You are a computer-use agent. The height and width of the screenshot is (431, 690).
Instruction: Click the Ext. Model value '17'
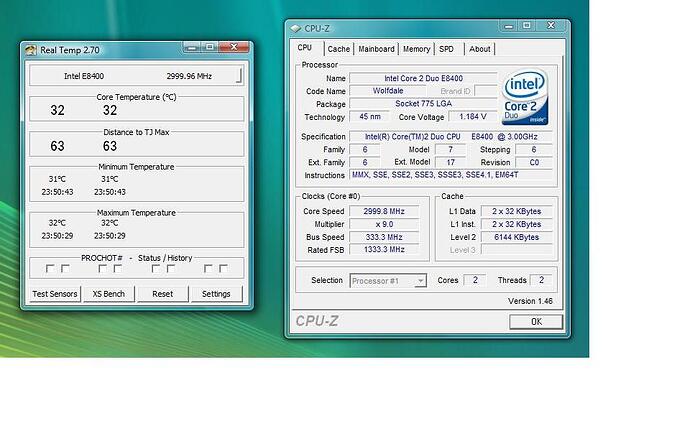point(451,162)
